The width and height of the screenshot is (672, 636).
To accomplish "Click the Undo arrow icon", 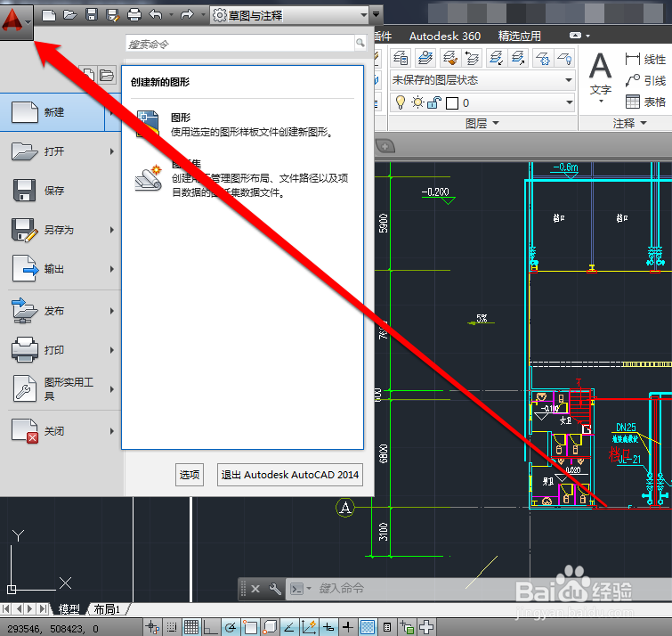I will click(156, 15).
